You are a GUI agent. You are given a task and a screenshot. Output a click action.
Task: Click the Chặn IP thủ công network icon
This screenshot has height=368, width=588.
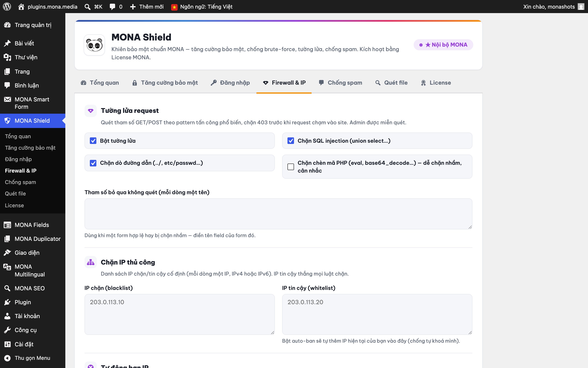[x=91, y=262]
